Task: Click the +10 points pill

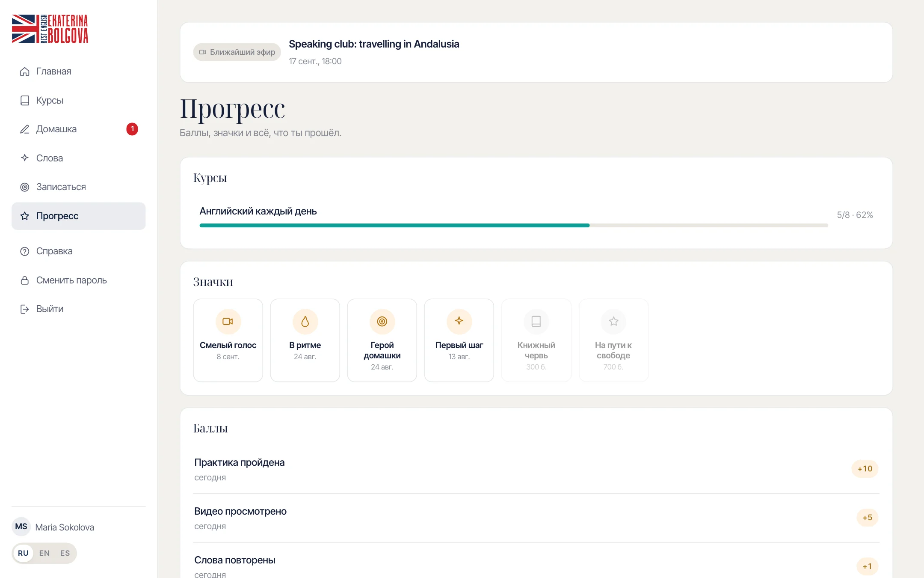Action: point(865,469)
